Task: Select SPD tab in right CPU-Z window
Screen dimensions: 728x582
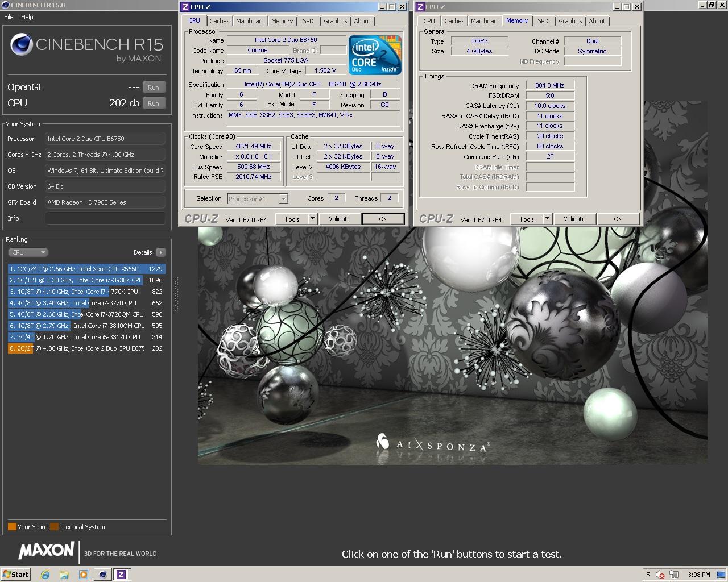Action: [543, 21]
